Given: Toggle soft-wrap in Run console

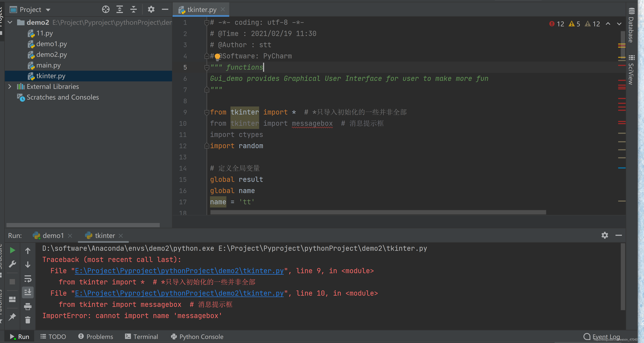Looking at the screenshot, I should click(x=28, y=278).
